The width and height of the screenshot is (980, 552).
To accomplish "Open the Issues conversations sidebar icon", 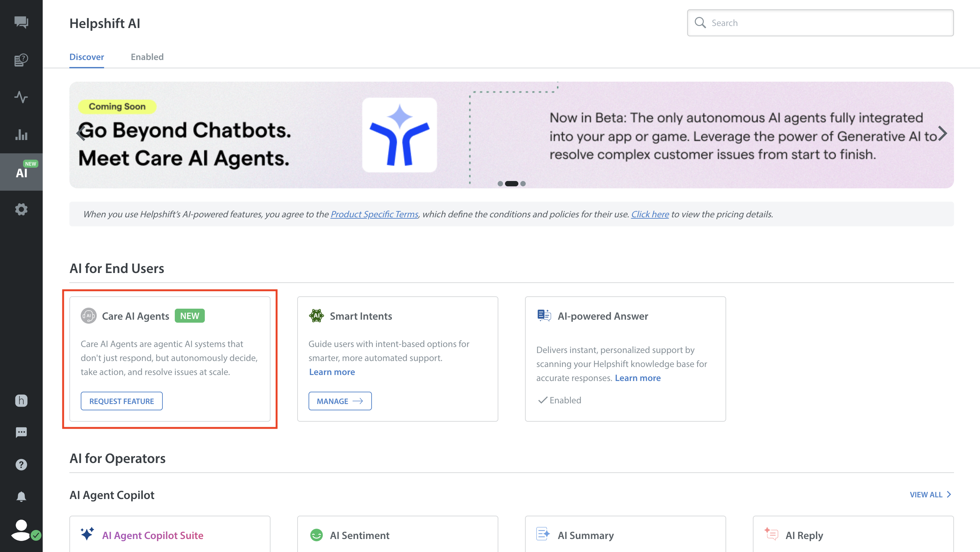I will tap(21, 22).
